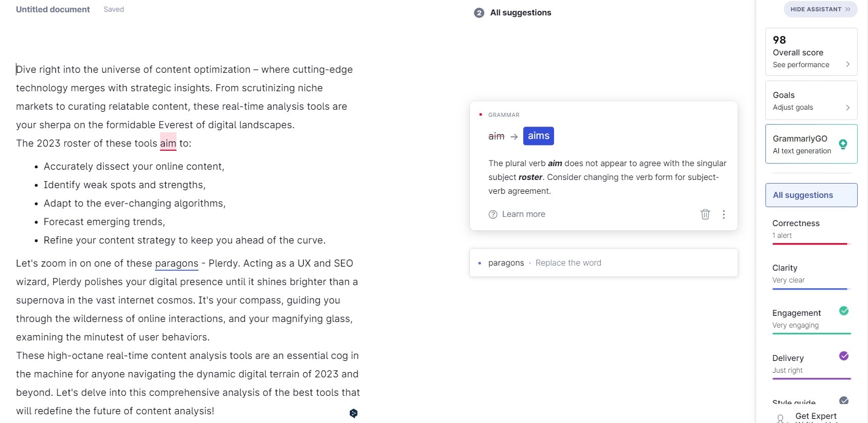Click the Learn more link
The width and height of the screenshot is (868, 423).
523,214
